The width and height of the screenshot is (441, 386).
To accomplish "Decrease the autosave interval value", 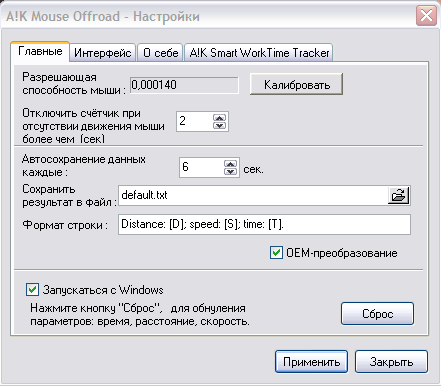I will pyautogui.click(x=231, y=171).
